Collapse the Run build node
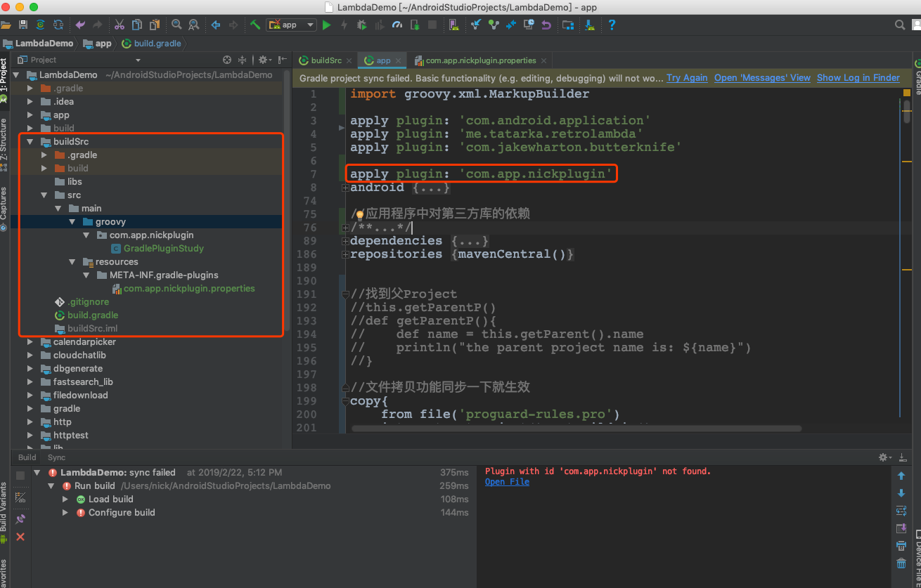The height and width of the screenshot is (588, 921). coord(51,486)
